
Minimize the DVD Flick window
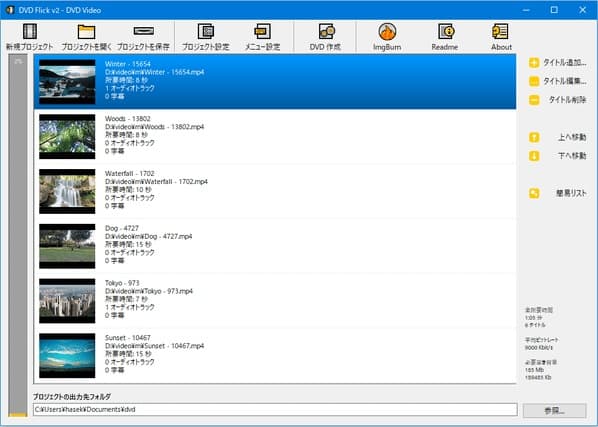coord(526,10)
